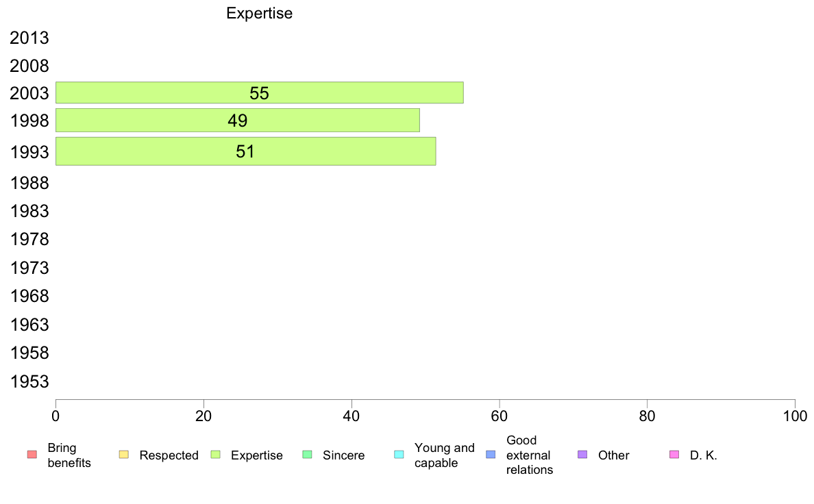Click the 1953 year label
This screenshot has width=814, height=504.
pyautogui.click(x=29, y=381)
